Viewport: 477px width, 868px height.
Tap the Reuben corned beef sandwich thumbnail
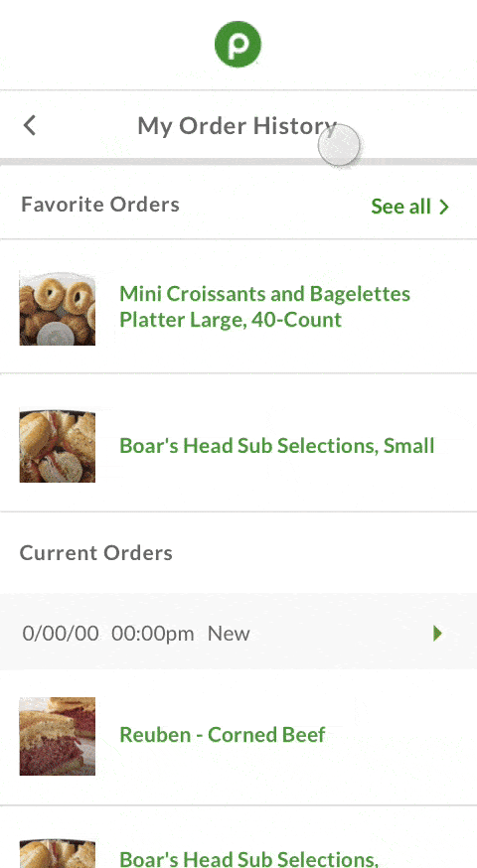coord(58,736)
